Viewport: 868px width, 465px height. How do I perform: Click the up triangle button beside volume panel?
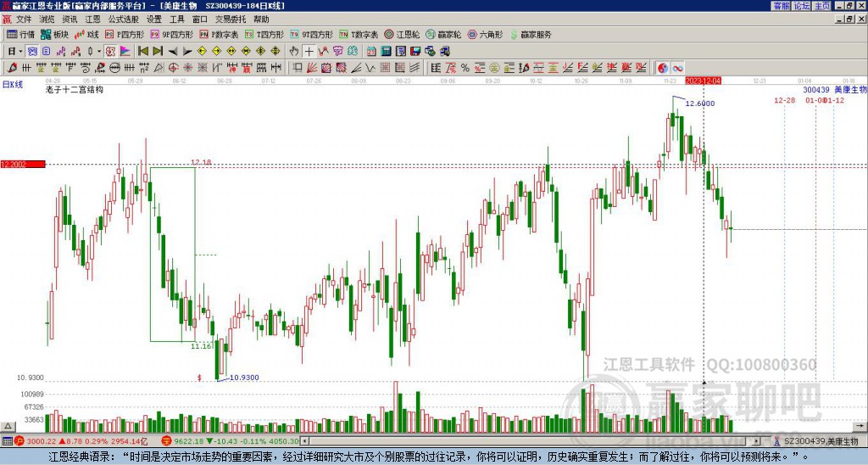8,427
